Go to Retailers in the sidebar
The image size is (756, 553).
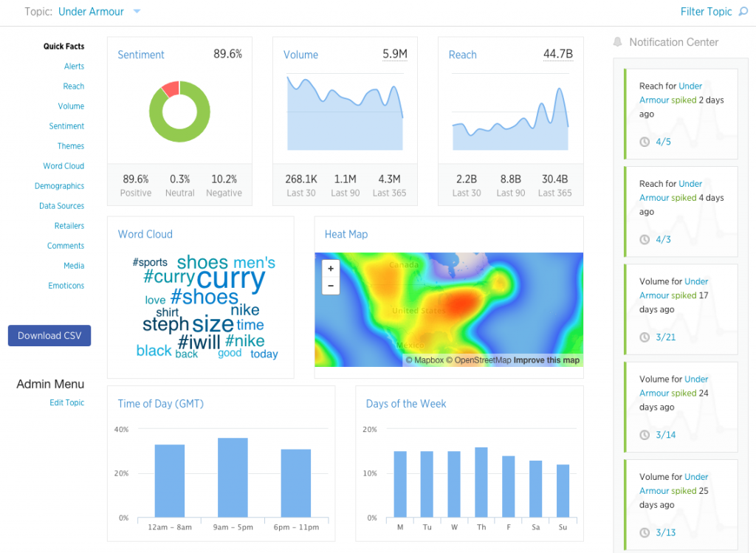point(69,226)
